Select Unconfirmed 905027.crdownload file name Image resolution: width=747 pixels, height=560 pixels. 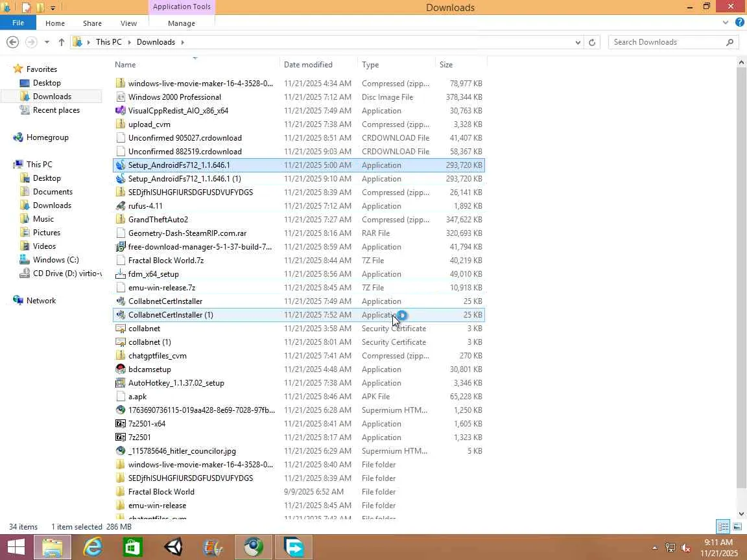185,138
